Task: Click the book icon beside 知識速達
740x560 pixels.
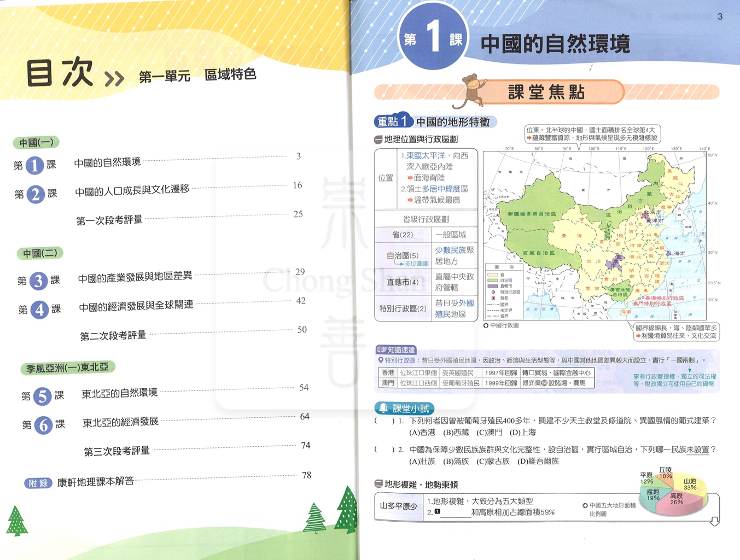Action: point(381,349)
